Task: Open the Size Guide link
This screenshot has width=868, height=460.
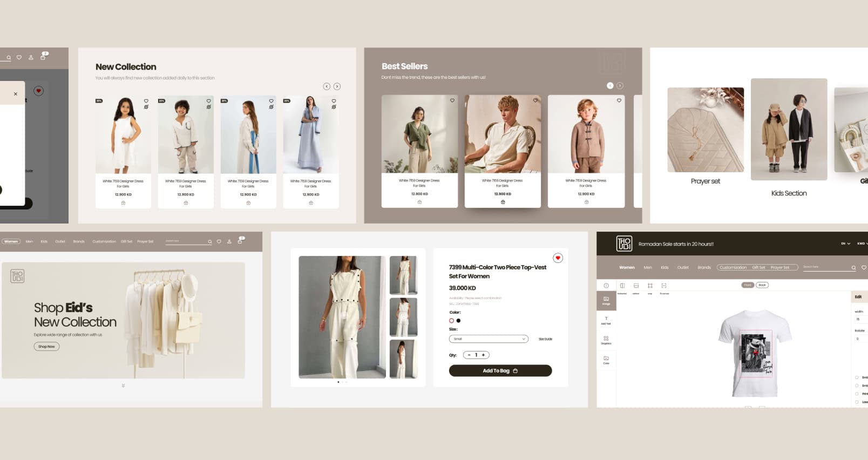Action: point(545,339)
